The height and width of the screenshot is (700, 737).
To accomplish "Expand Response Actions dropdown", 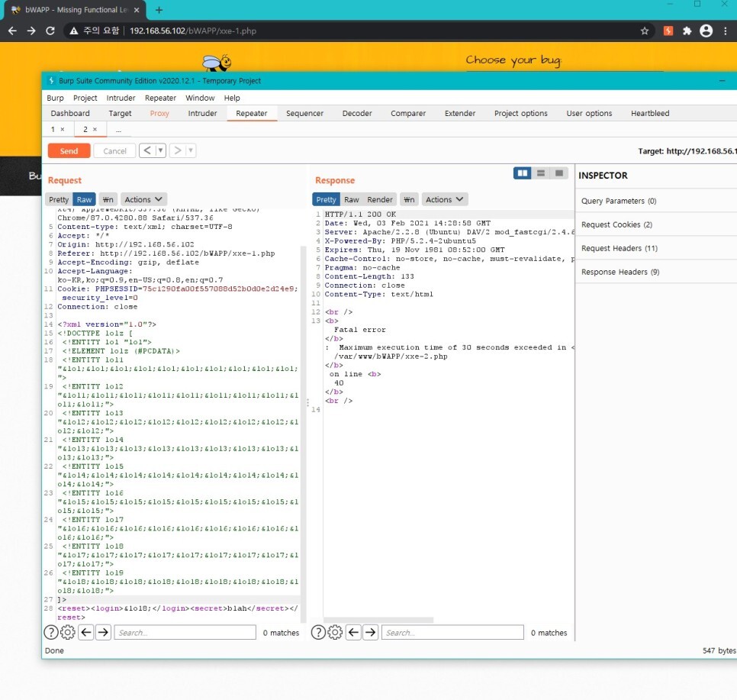I will pyautogui.click(x=444, y=199).
